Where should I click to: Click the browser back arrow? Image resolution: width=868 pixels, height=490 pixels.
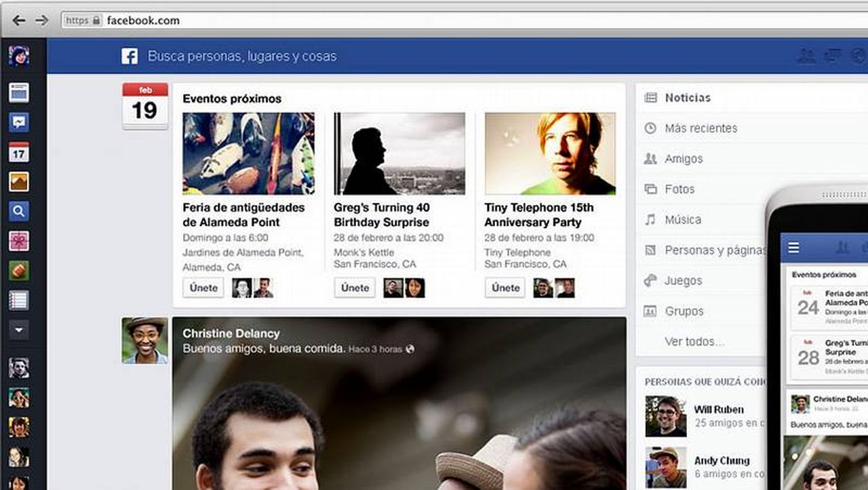coord(18,20)
